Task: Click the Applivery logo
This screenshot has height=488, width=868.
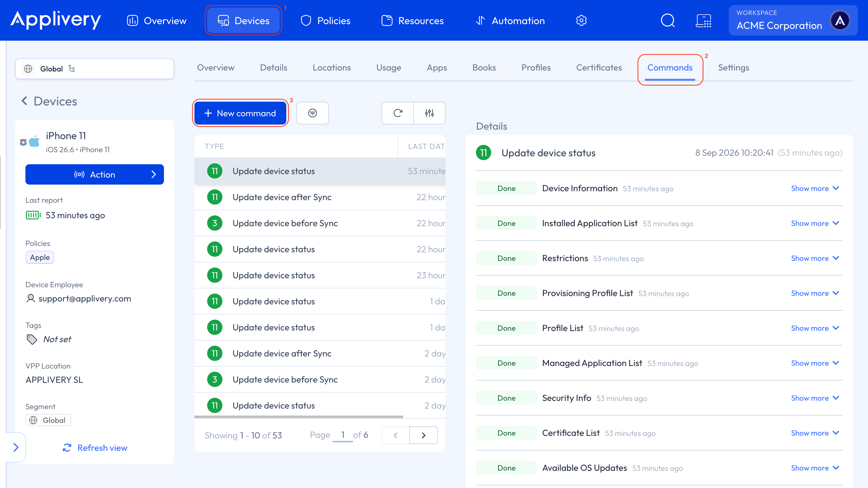Action: coord(56,20)
